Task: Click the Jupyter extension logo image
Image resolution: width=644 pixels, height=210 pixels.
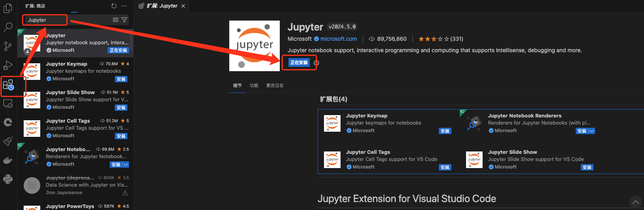Action: point(255,46)
